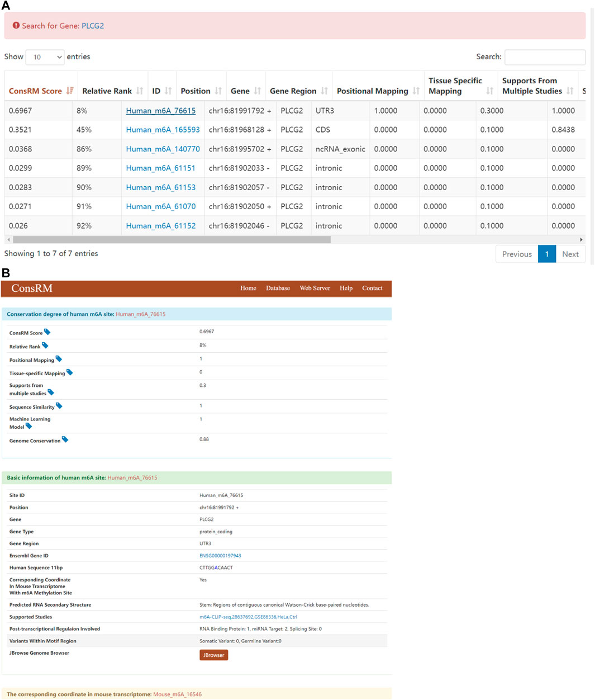Click the table's scroll-right arrow
595x700 pixels.
pos(582,240)
